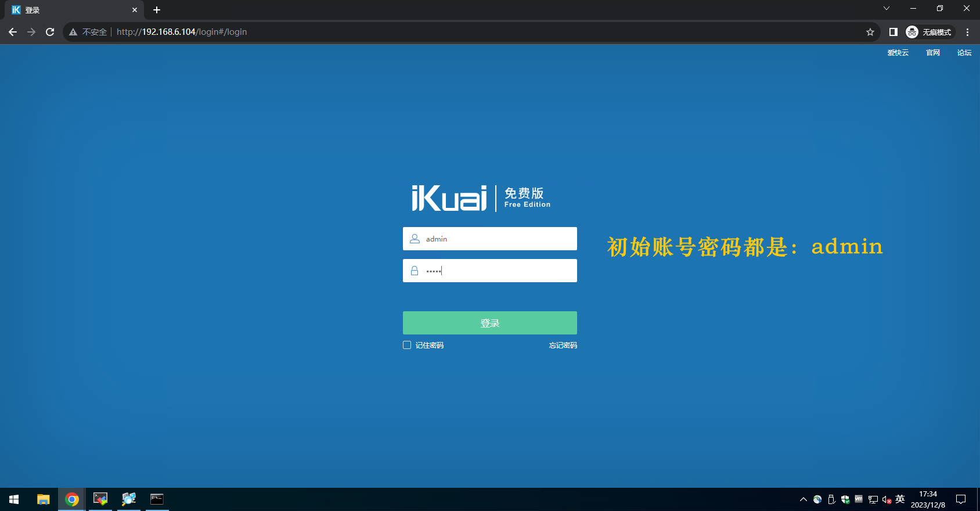Open a new tab with plus button

click(157, 10)
